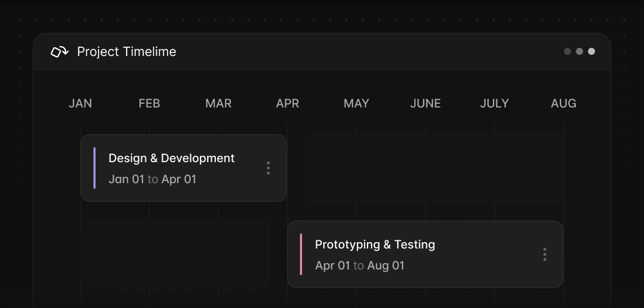Open the Prototyping & Testing task card
644x308 pixels.
[425, 254]
